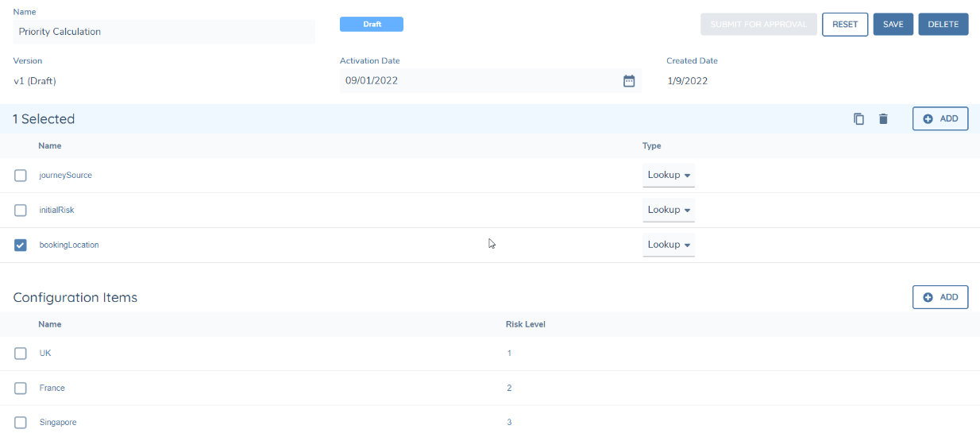Viewport: 980px width, 437px height.
Task: Expand Type dropdown for initialRisk
Action: (668, 210)
